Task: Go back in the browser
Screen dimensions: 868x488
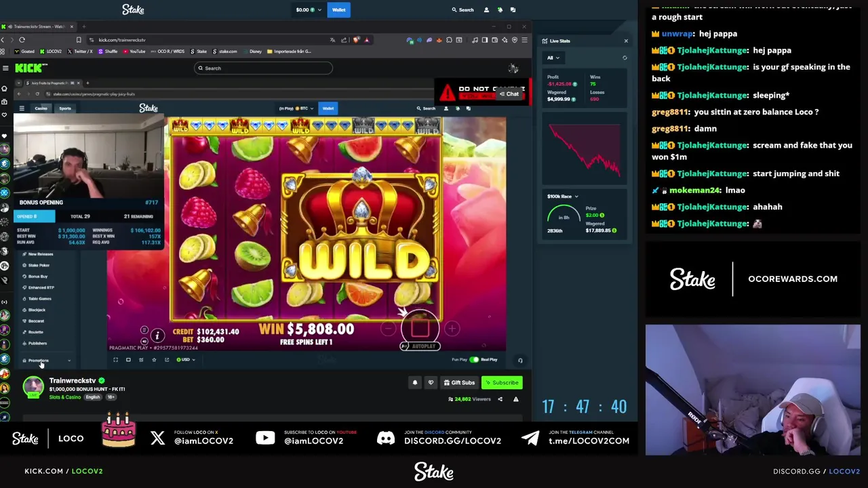Action: pos(3,40)
